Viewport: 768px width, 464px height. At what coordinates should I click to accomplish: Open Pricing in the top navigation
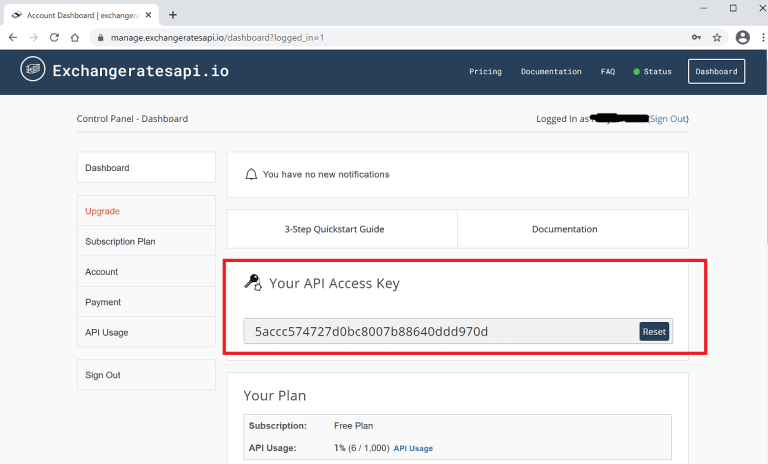coord(485,72)
